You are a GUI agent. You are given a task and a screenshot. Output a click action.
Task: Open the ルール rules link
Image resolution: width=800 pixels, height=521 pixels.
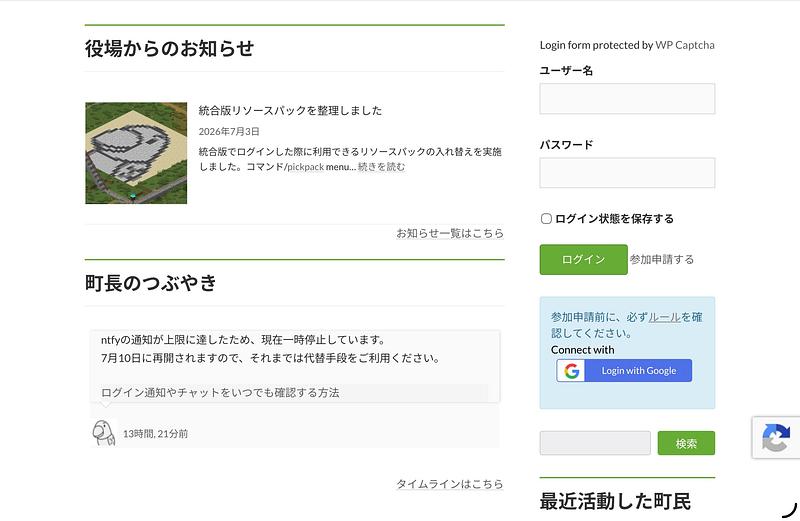(x=664, y=317)
